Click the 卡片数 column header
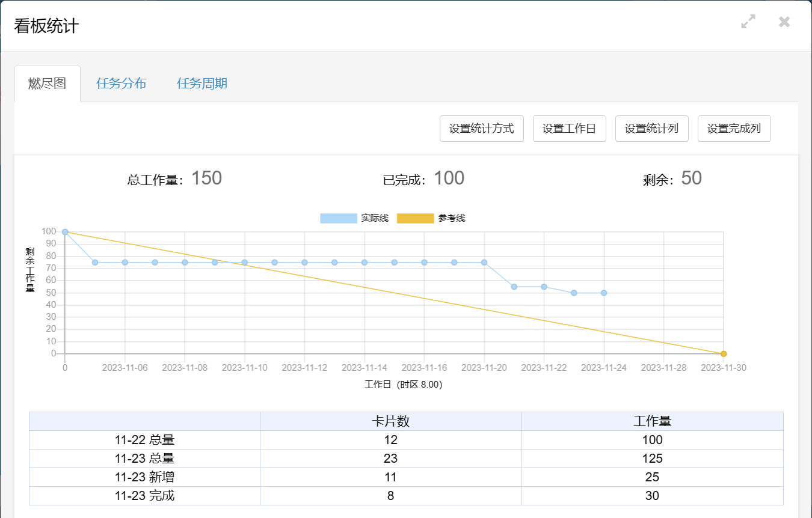The image size is (812, 518). pyautogui.click(x=391, y=421)
